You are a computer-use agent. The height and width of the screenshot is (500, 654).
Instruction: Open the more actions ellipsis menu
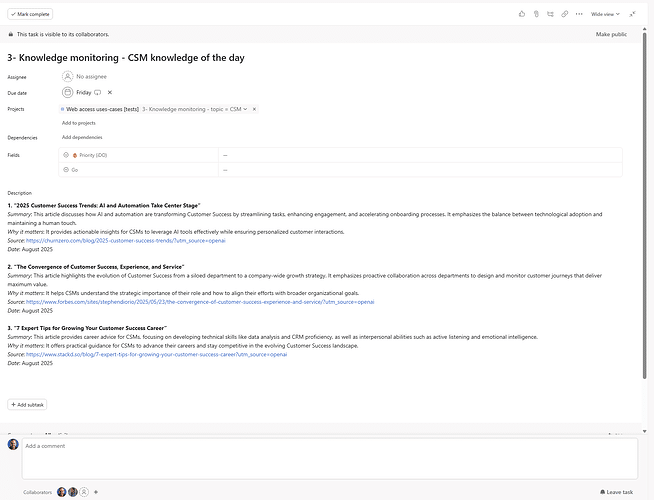coord(580,14)
